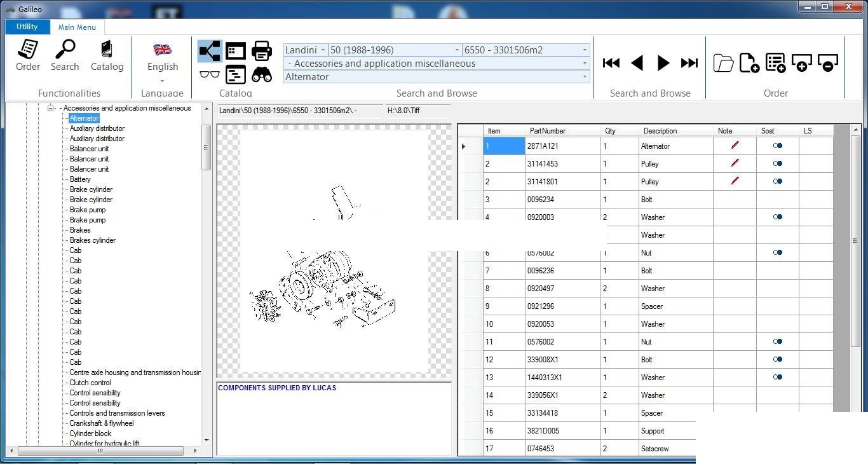Open the language dropdown arrow under English
Screen dimensions: 868x464
163,81
